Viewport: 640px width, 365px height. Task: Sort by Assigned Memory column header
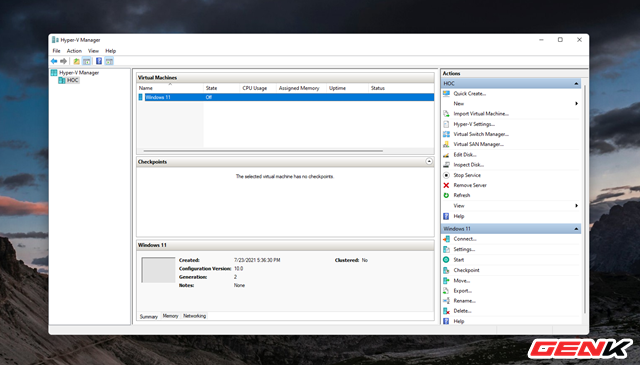tap(301, 88)
